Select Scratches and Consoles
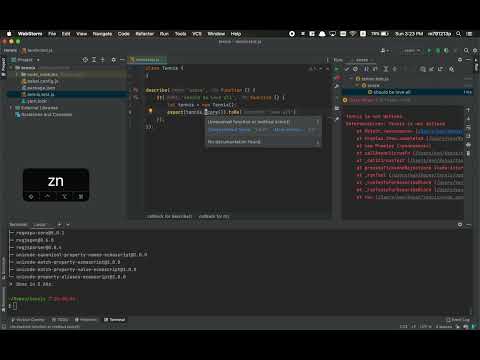This screenshot has height=360, width=480. (x=43, y=114)
